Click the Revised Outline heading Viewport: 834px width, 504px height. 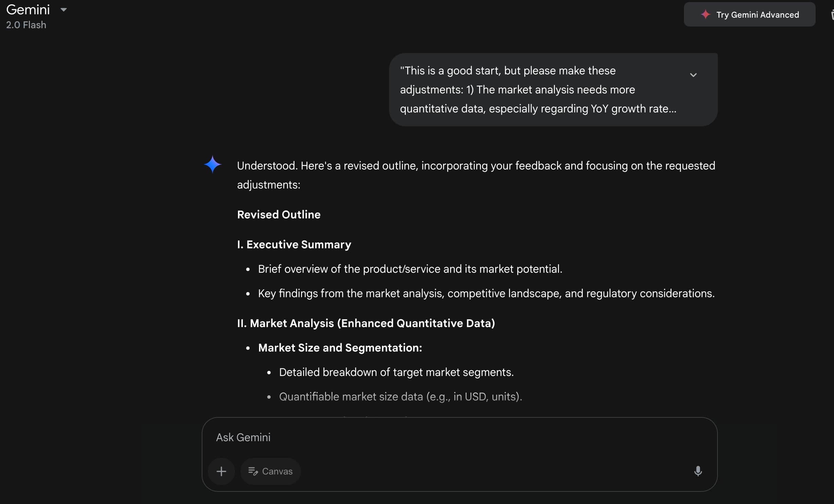click(278, 215)
